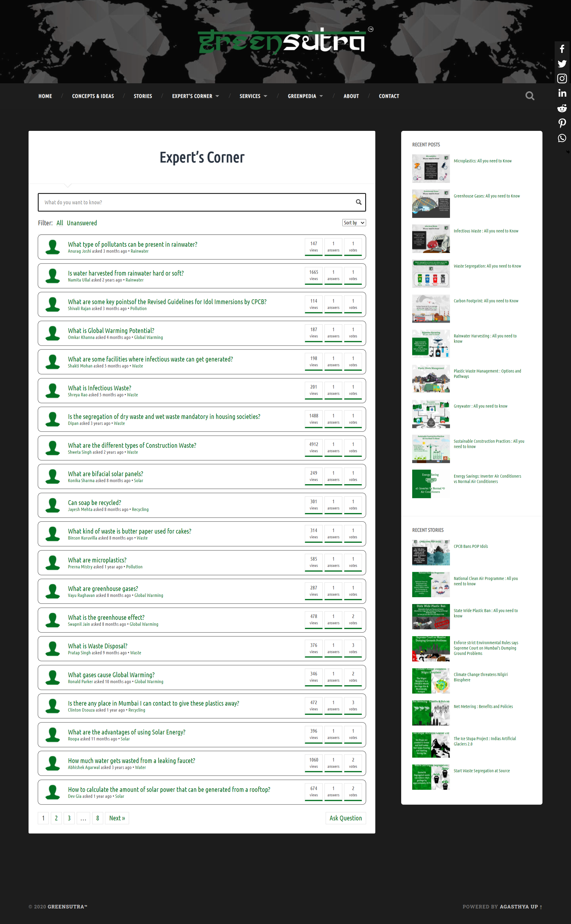This screenshot has width=571, height=924.
Task: Expand the Greenpedia menu
Action: 305,96
